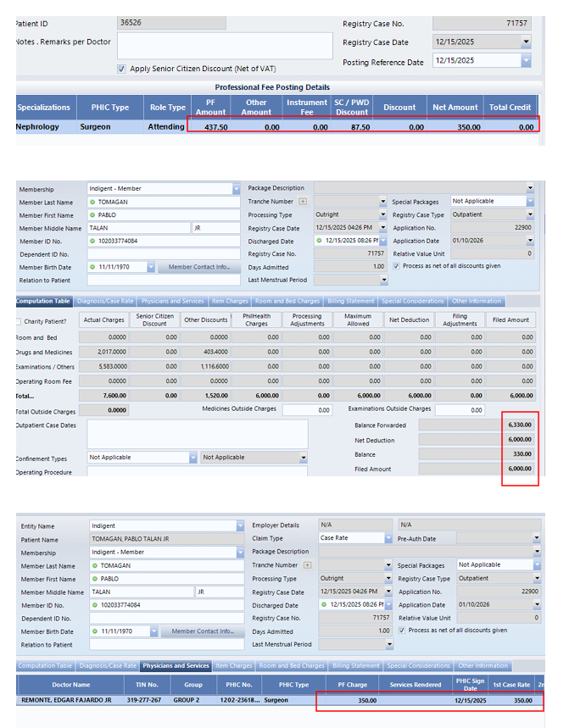Click the Attending role type cell
The height and width of the screenshot is (728, 586).
[167, 127]
